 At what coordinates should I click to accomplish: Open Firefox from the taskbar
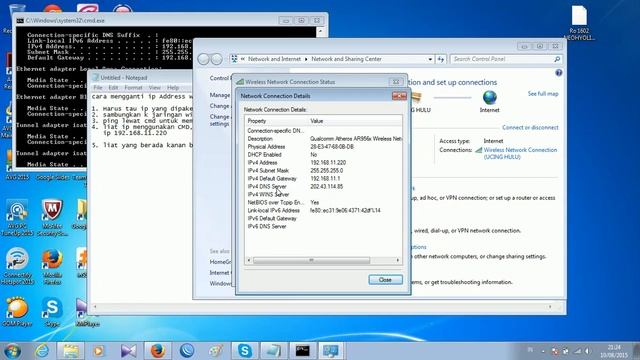coord(158,351)
